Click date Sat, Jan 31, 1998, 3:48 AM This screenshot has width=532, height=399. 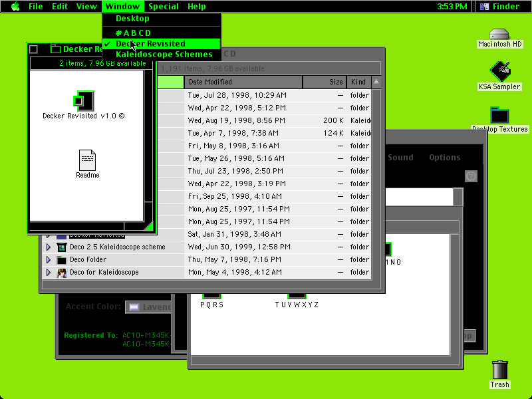tap(235, 234)
